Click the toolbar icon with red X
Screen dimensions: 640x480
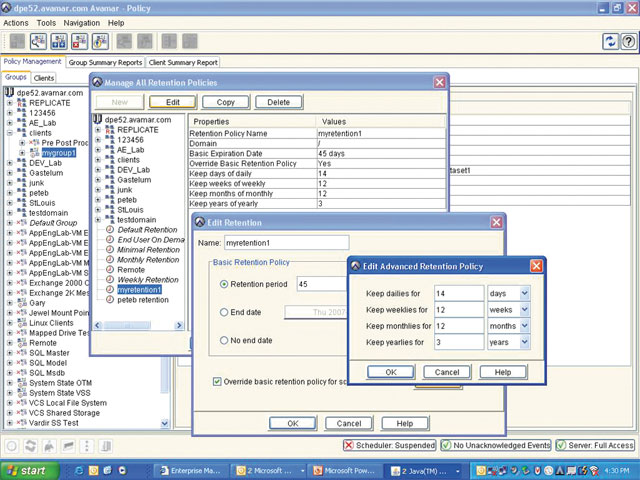tap(79, 41)
